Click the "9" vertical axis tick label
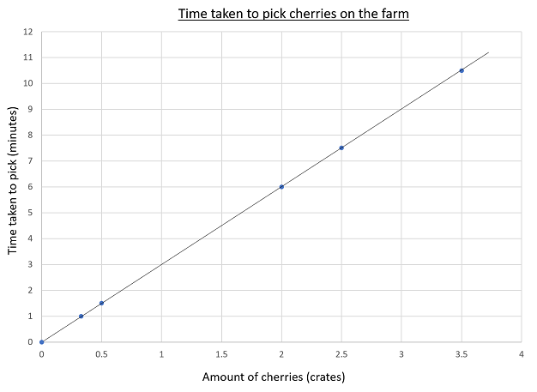This screenshot has height=392, width=537. click(x=29, y=109)
